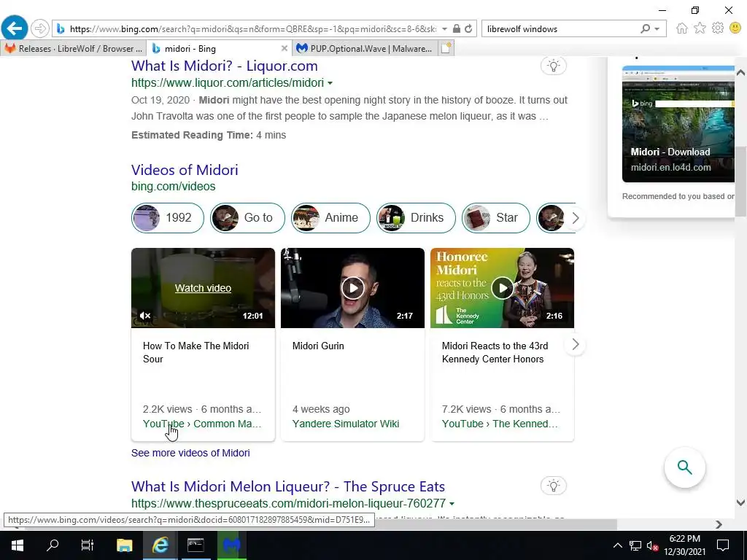The height and width of the screenshot is (560, 747).
Task: Click the horizontal scrollbar right arrow
Action: click(719, 524)
